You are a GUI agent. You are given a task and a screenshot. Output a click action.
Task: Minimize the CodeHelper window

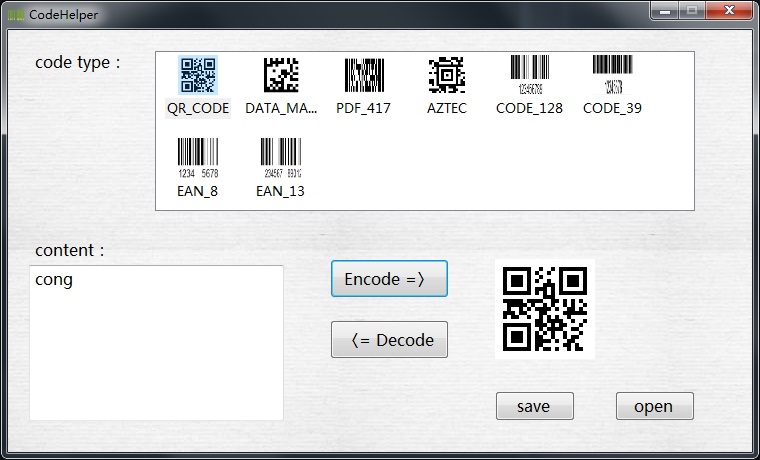(665, 11)
